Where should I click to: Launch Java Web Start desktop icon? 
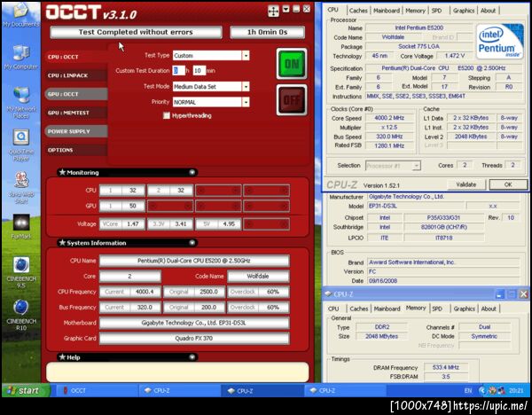(20, 188)
